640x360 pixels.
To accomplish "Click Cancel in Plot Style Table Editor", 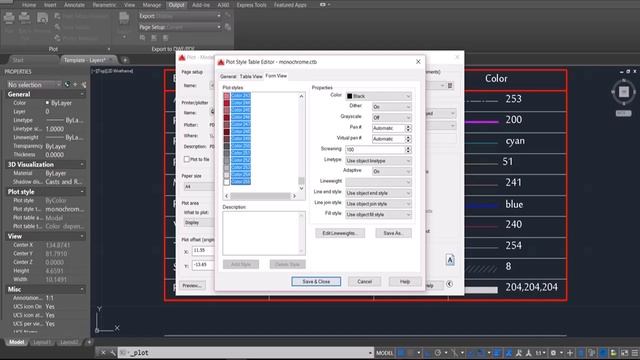I will click(364, 282).
